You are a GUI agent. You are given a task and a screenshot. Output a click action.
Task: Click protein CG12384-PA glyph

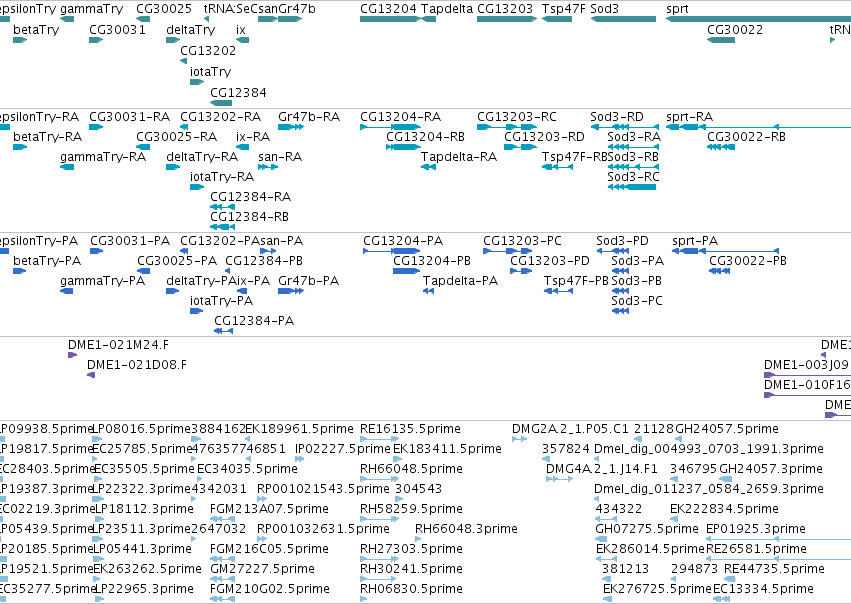click(x=224, y=331)
